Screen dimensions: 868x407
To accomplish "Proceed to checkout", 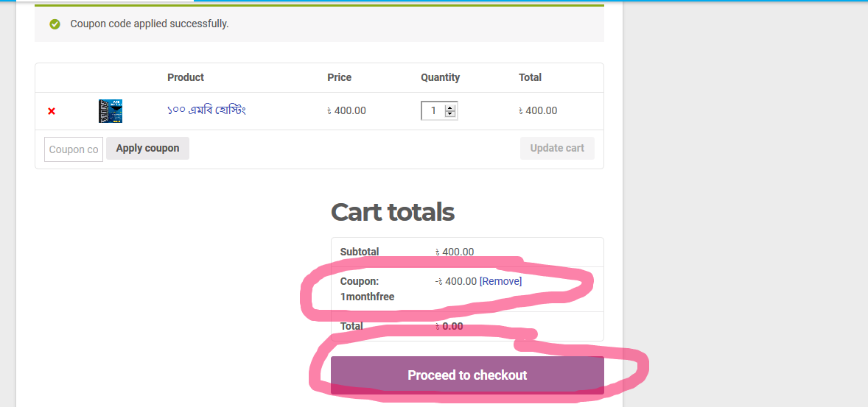I will [x=467, y=375].
